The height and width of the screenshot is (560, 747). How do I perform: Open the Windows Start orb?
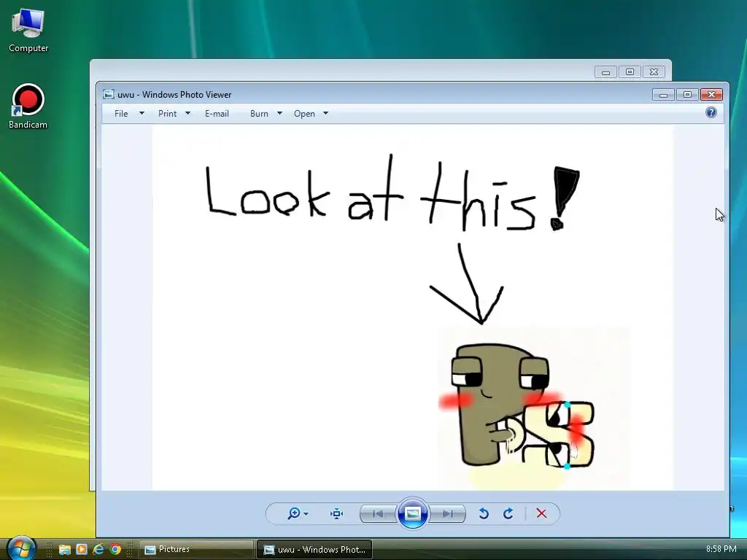point(21,548)
